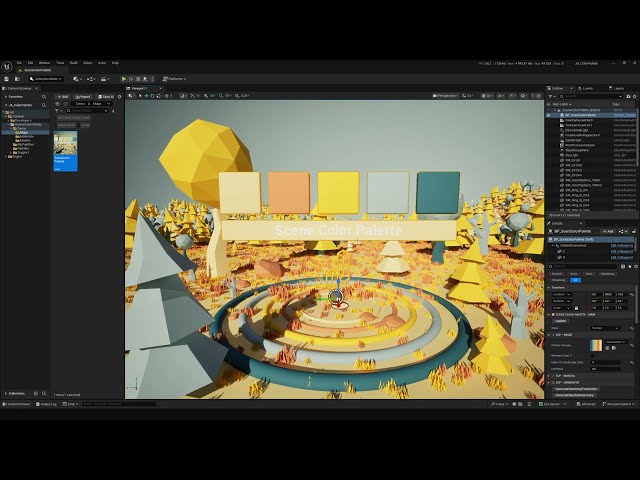Expand the Favorites section
Screen dimensions: 640x480
click(6, 97)
